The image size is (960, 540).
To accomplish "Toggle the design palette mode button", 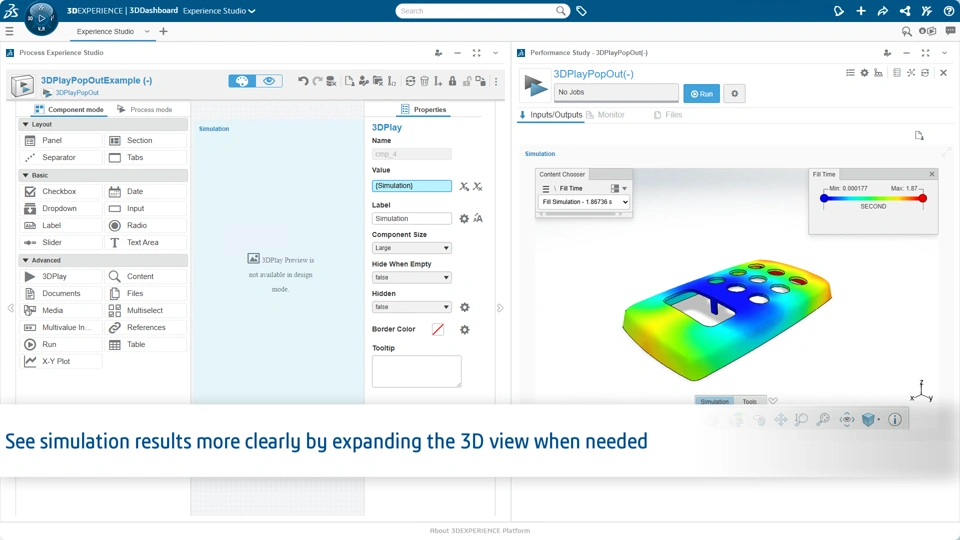I will (242, 81).
